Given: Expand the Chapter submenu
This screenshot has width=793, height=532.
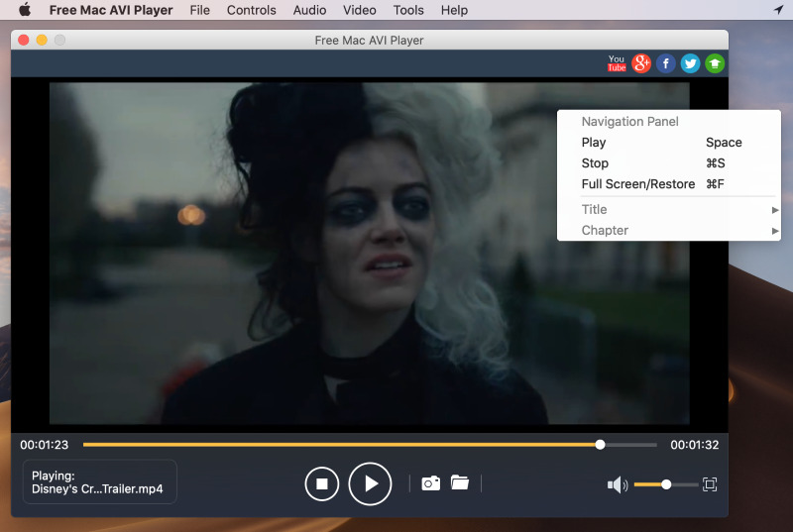Looking at the screenshot, I should tap(668, 231).
